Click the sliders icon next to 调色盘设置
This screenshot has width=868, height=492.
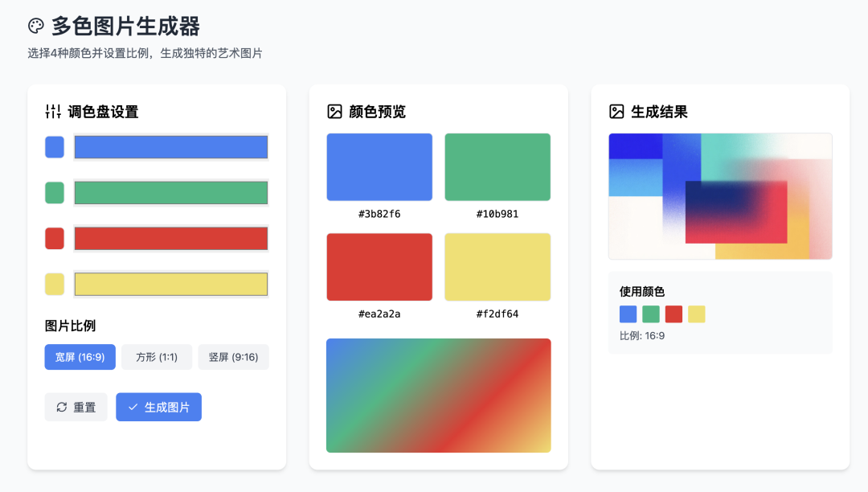tap(53, 111)
